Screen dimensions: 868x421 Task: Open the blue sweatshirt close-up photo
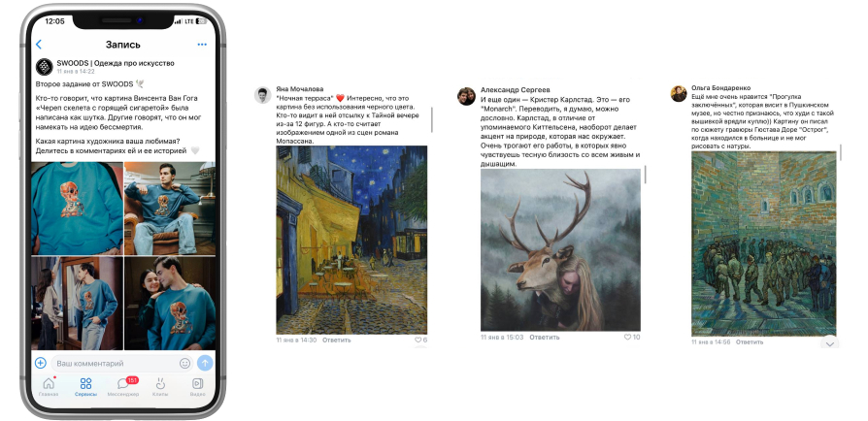tap(77, 209)
